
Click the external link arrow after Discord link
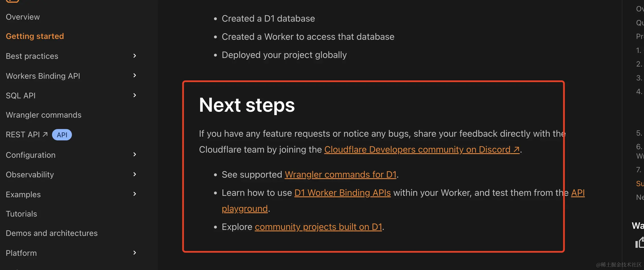point(516,149)
